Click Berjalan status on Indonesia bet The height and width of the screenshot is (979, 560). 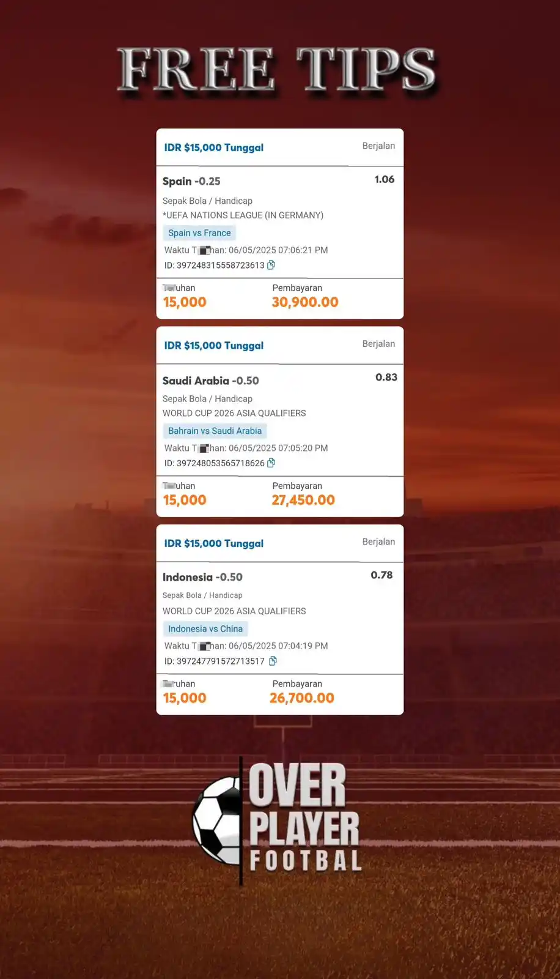tap(378, 542)
